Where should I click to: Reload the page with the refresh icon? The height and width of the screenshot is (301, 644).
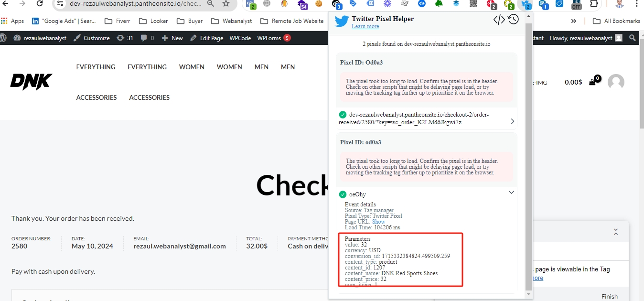click(40, 4)
